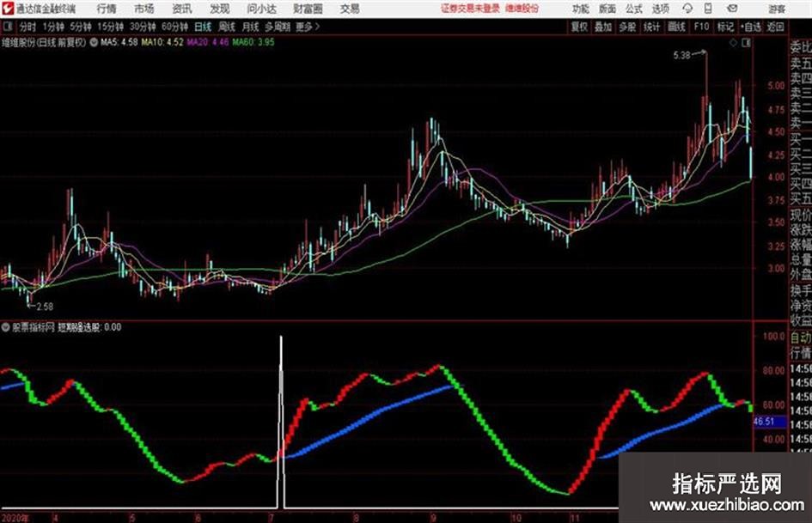Viewport: 812px width, 523px height.
Task: Open the mobile phone icon in title bar
Action: (708, 9)
